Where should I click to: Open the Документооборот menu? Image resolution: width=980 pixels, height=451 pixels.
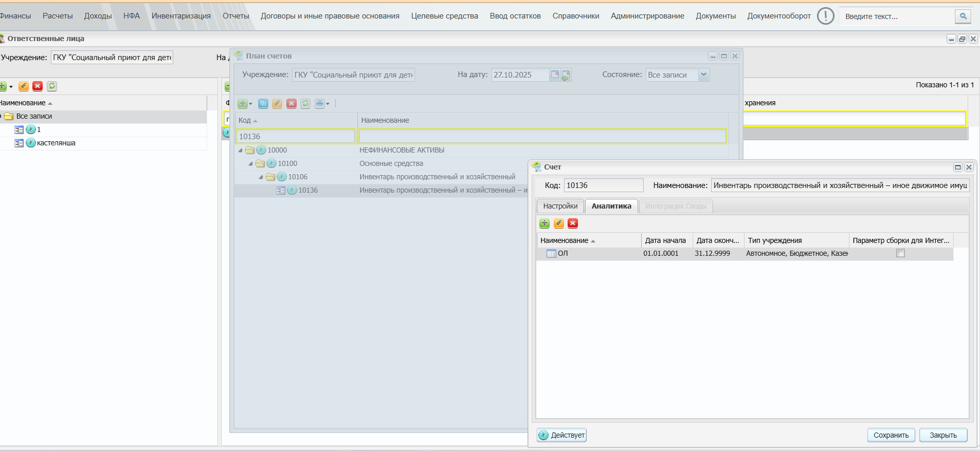[779, 16]
